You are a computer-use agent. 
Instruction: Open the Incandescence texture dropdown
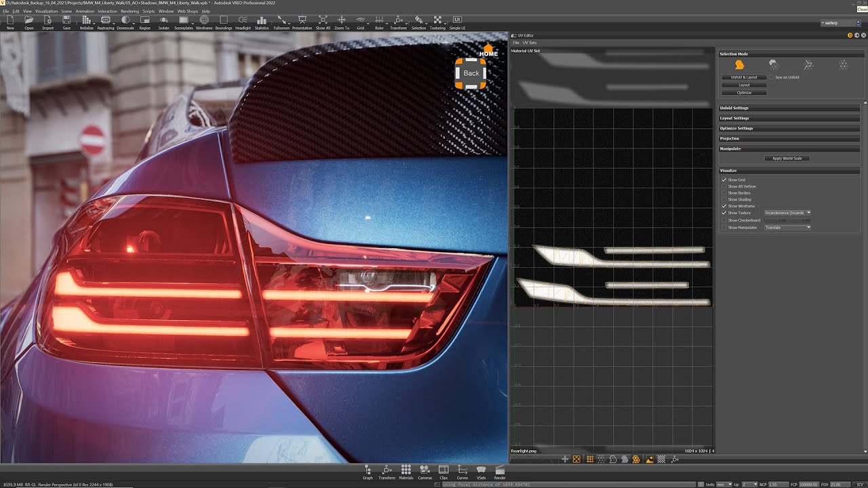[x=787, y=213]
